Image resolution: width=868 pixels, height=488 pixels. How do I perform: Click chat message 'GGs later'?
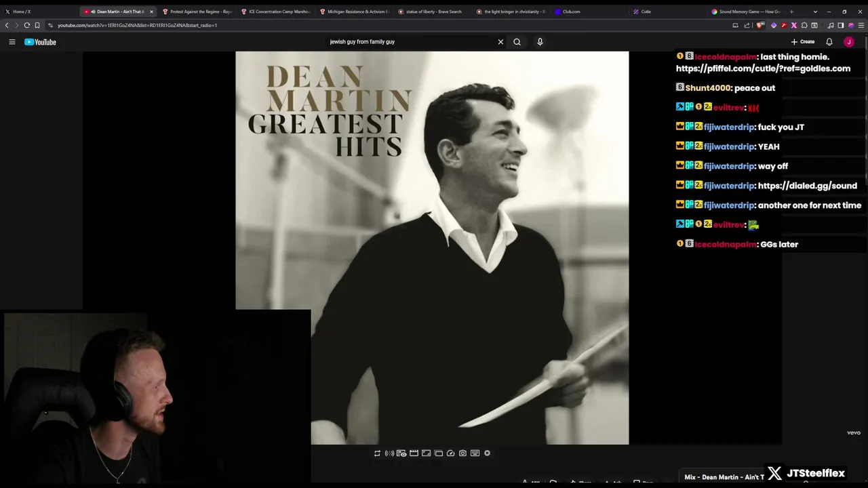coord(779,245)
